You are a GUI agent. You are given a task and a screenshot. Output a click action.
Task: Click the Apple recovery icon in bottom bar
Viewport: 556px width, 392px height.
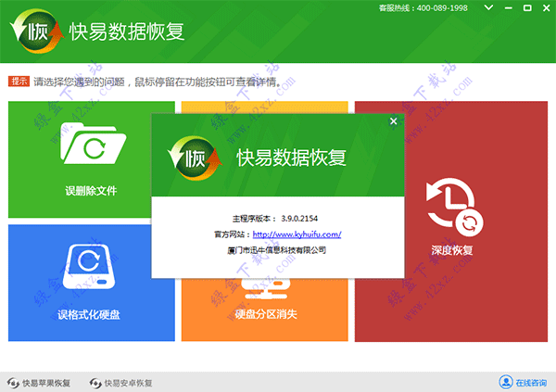pos(13,383)
